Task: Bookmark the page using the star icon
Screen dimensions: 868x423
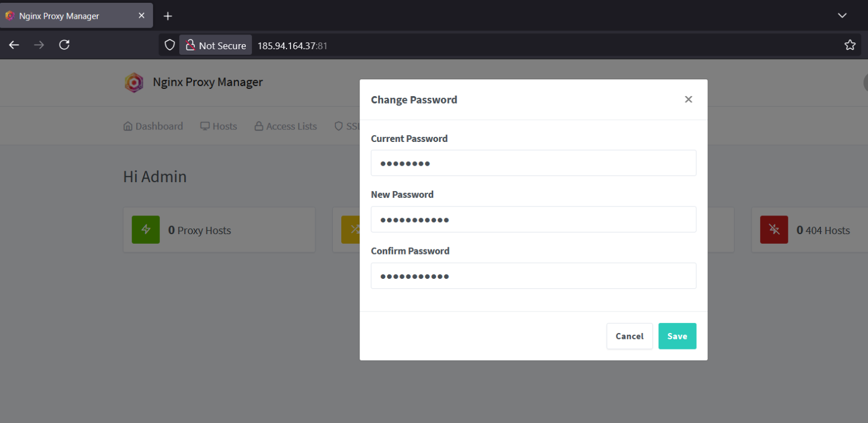Action: (850, 45)
